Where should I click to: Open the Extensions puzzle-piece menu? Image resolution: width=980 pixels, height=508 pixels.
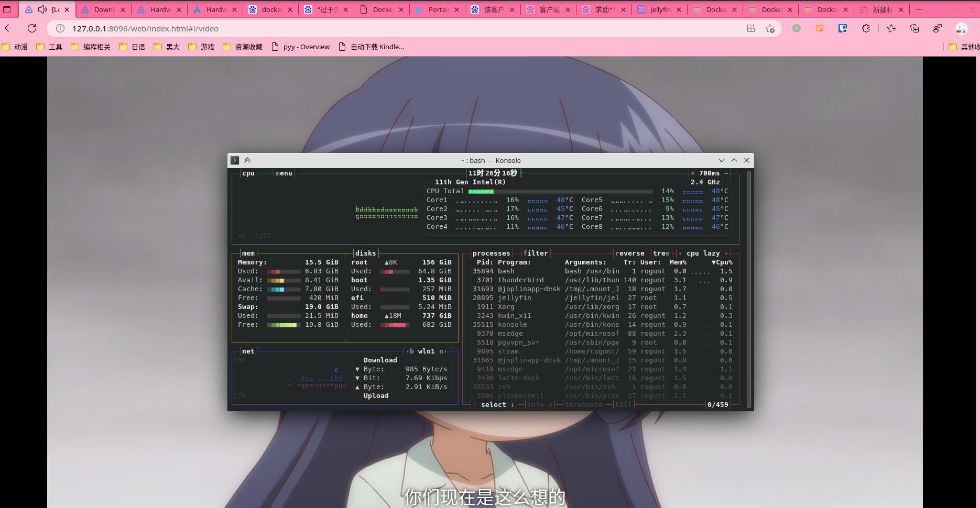[x=866, y=28]
